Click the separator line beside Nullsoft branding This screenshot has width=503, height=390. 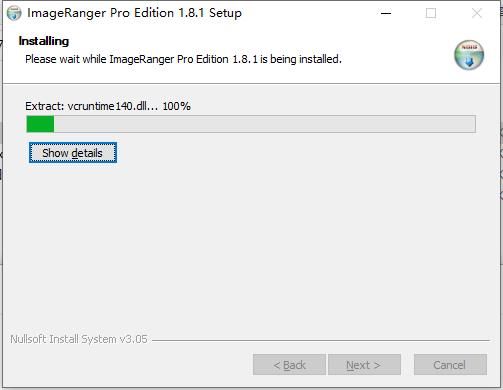point(321,341)
